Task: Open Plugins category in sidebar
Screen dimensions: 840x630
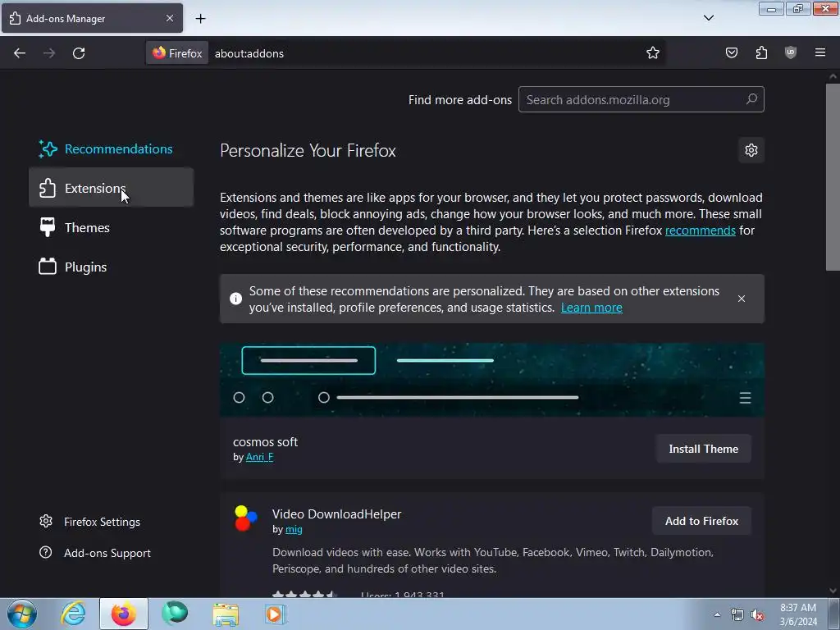Action: tap(111, 267)
